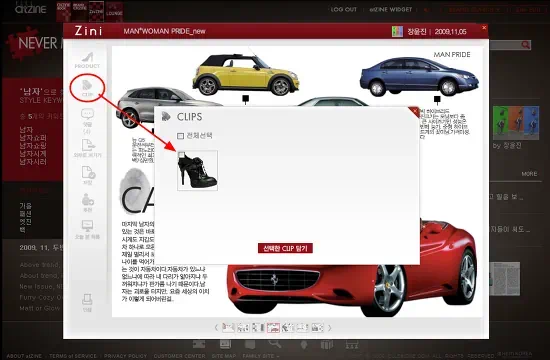Click LOG OUT in the top menu

coord(343,9)
